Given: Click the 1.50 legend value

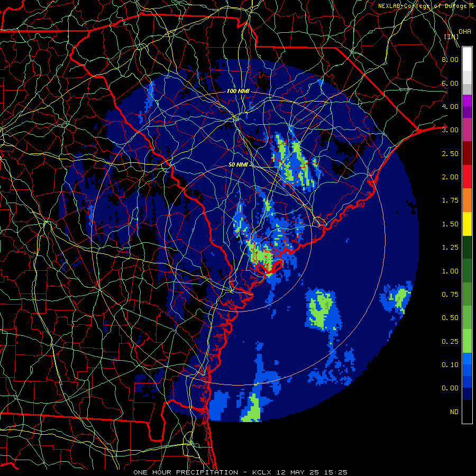Looking at the screenshot, I should tap(450, 224).
